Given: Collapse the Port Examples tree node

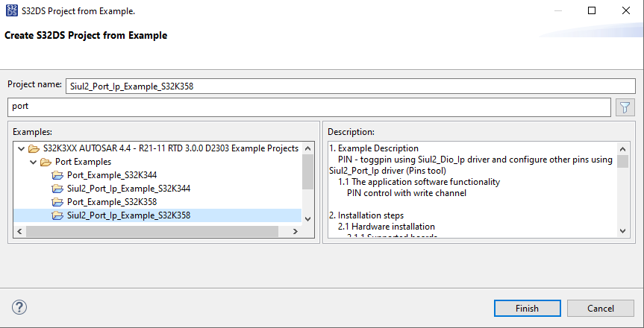Looking at the screenshot, I should click(32, 162).
